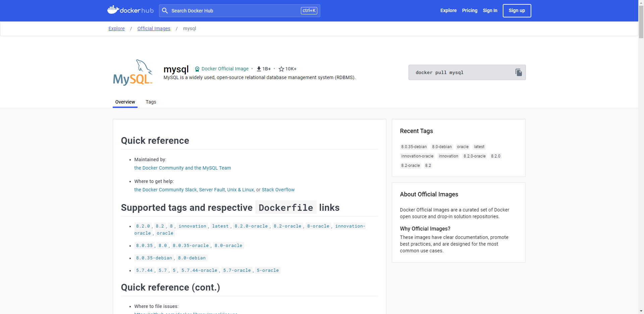Switch to the Tags tab
This screenshot has height=314, width=644.
(151, 102)
